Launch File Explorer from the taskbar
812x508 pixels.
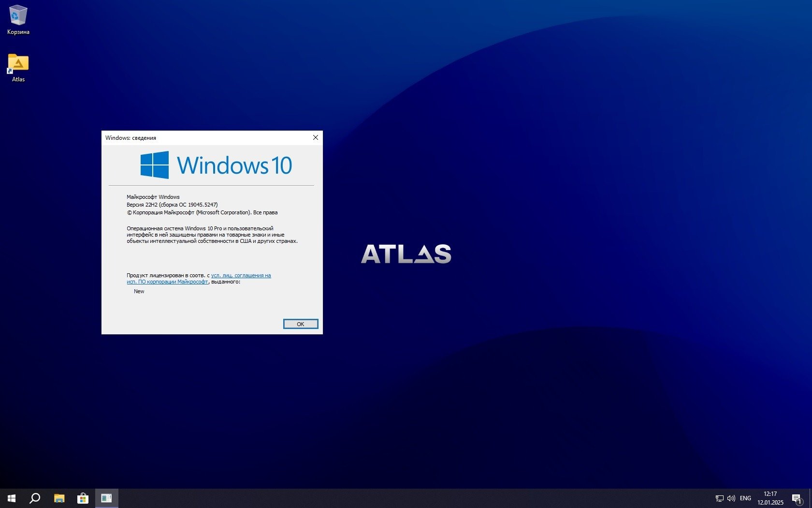59,498
